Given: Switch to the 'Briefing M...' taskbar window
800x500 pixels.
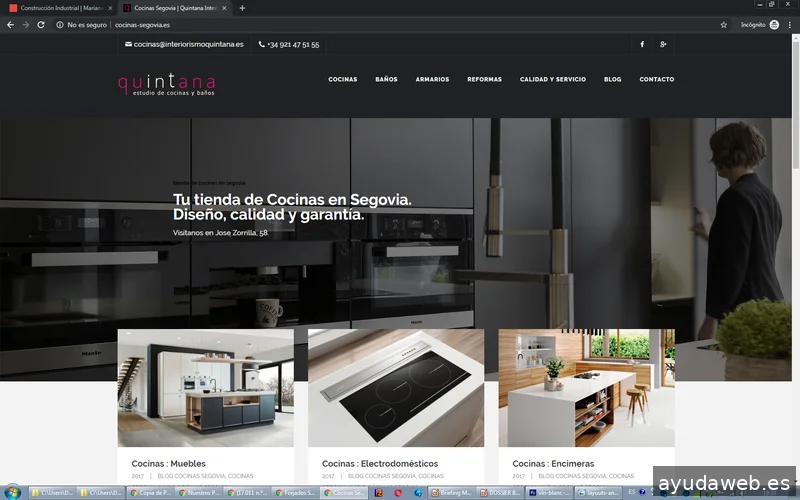Looking at the screenshot, I should click(452, 492).
